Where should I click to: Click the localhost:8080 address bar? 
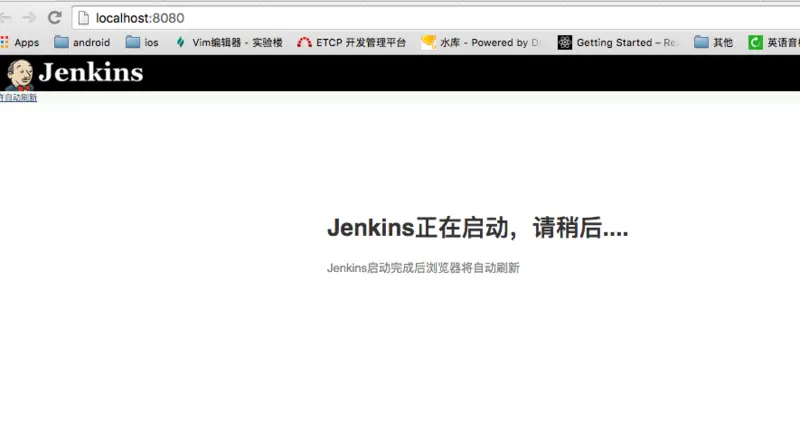coord(436,18)
